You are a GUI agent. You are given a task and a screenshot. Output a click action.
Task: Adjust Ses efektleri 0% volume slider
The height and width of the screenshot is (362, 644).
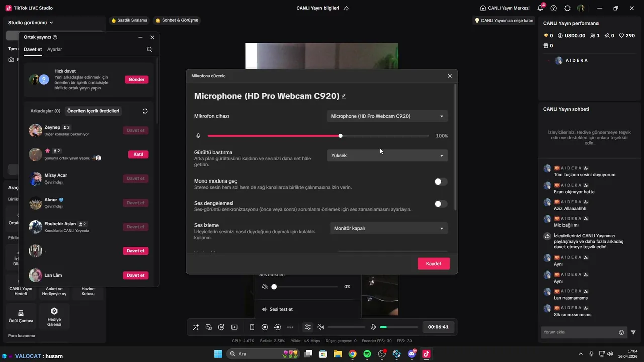click(274, 287)
